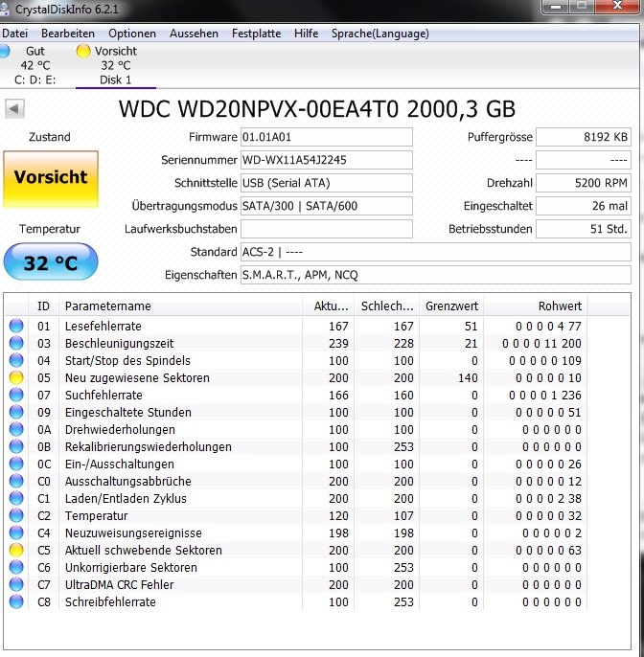Click blue status icon of Eingeschaltete Stunden row
Image resolution: width=644 pixels, height=657 pixels.
pyautogui.click(x=16, y=412)
